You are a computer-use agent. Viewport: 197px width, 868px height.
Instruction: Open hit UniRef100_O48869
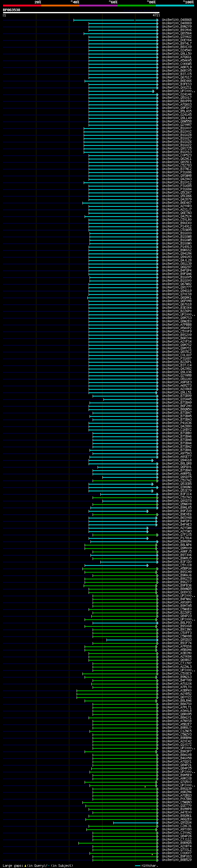176,23
